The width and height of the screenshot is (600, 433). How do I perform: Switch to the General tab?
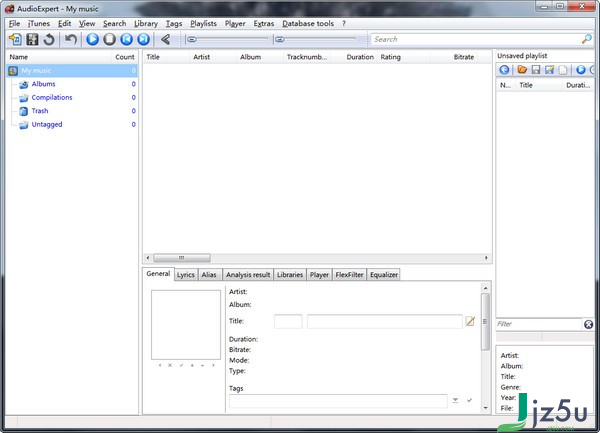158,274
